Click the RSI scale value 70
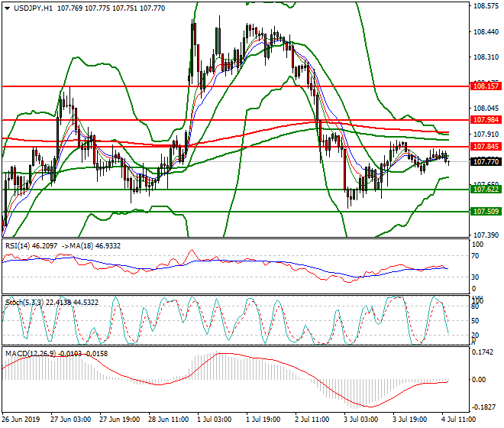This screenshot has width=504, height=428. (x=475, y=256)
